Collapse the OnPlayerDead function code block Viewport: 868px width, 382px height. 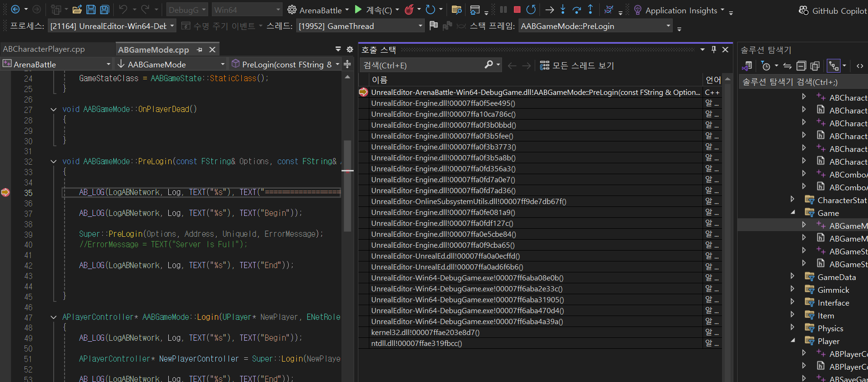54,109
